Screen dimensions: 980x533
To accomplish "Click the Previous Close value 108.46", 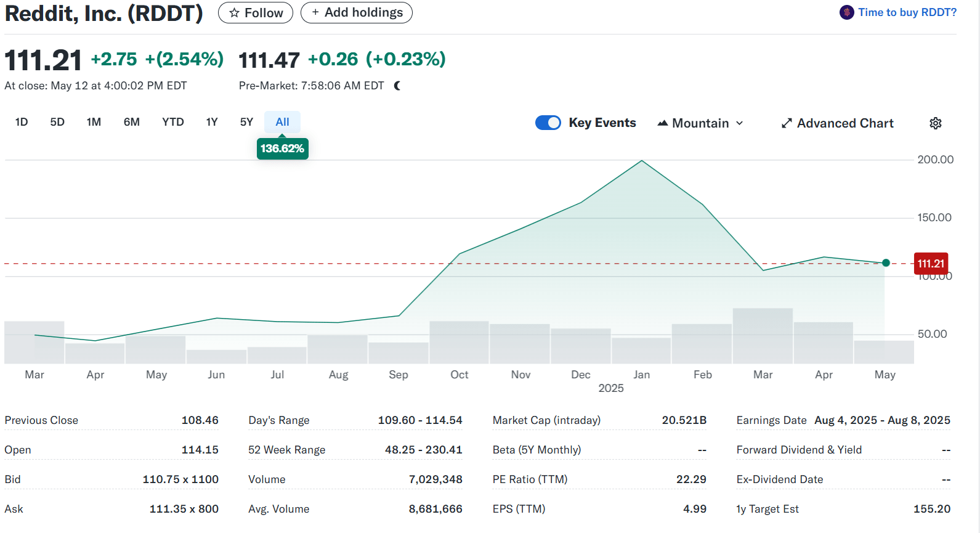I will (x=200, y=420).
